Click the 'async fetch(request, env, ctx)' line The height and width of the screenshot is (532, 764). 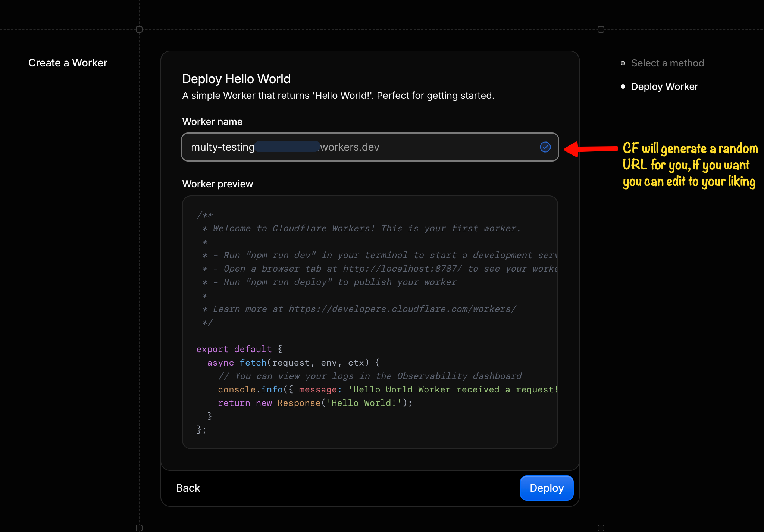294,363
